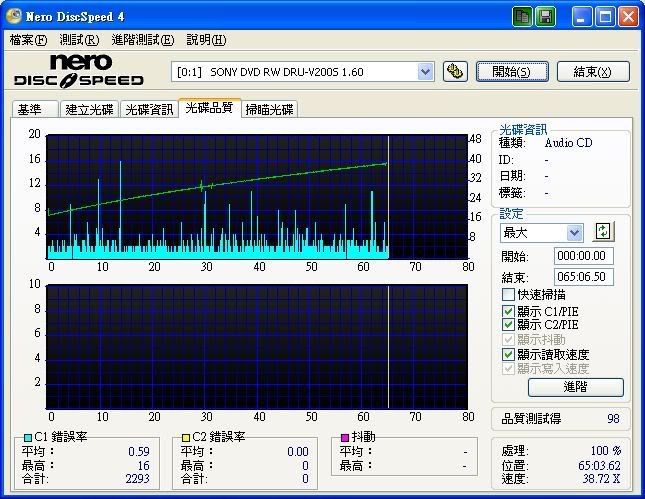
Task: Minimize the Nero DiscSpeed window
Action: (x=582, y=17)
